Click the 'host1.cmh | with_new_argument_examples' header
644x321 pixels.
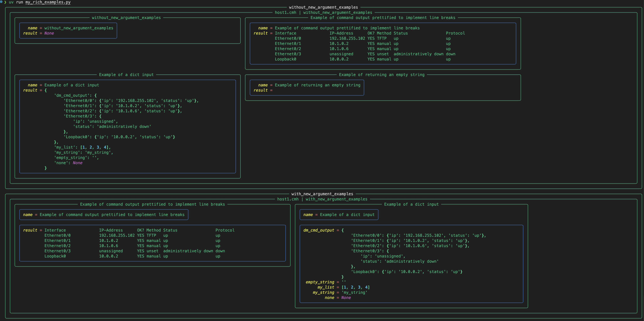pyautogui.click(x=322, y=199)
